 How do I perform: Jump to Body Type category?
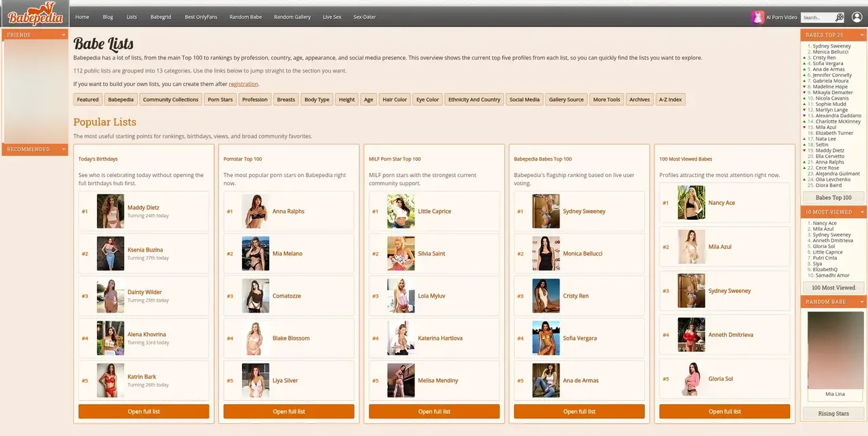[317, 100]
